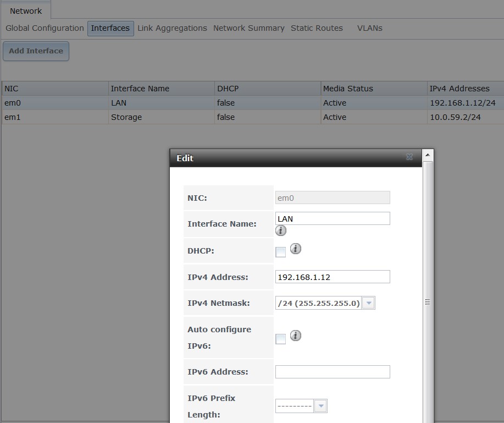
Task: Toggle the Auto configure IPv6 checkbox
Action: (x=280, y=339)
